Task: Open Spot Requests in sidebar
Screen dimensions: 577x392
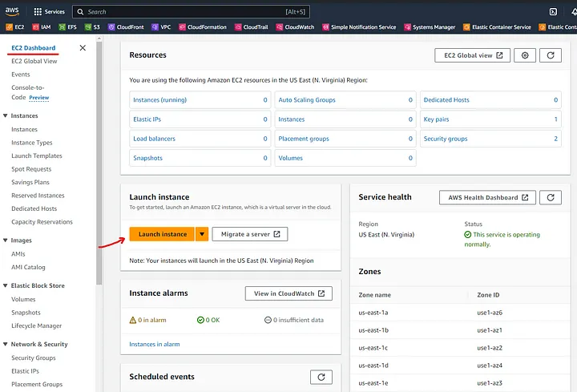Action: tap(31, 169)
